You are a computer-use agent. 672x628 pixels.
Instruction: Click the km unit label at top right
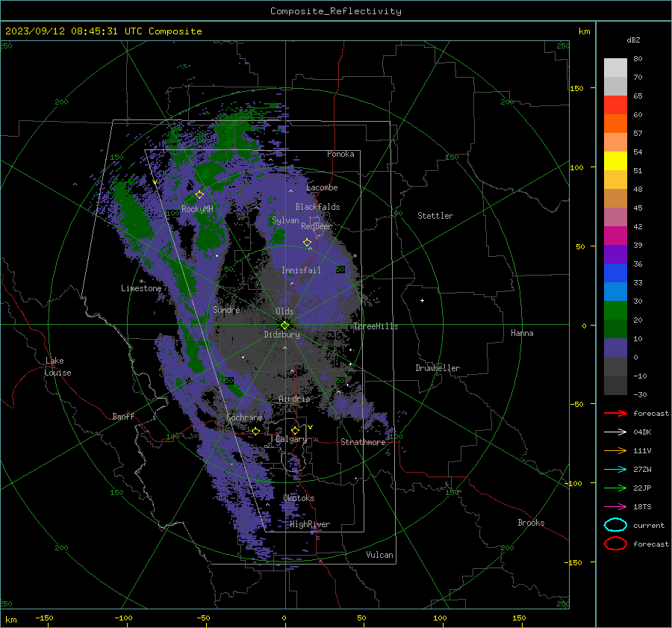[585, 31]
